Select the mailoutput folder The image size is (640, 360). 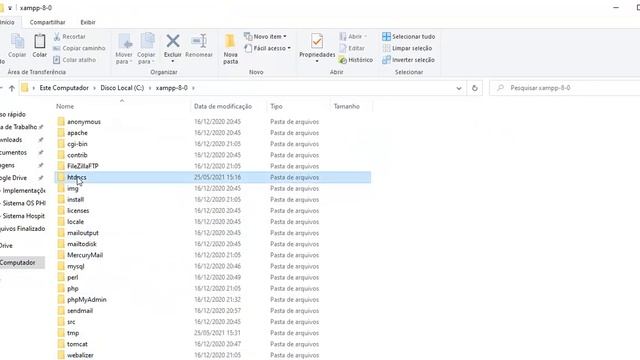coord(213,233)
